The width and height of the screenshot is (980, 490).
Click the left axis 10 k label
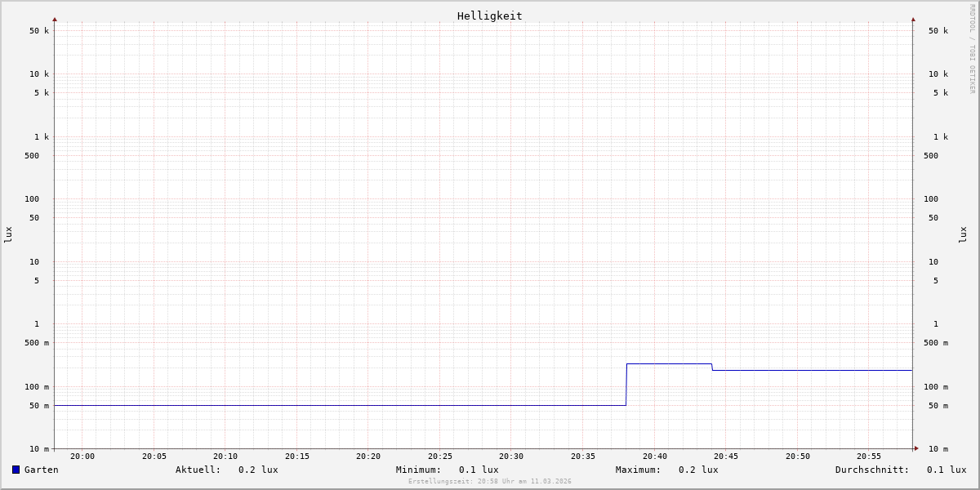coord(39,74)
